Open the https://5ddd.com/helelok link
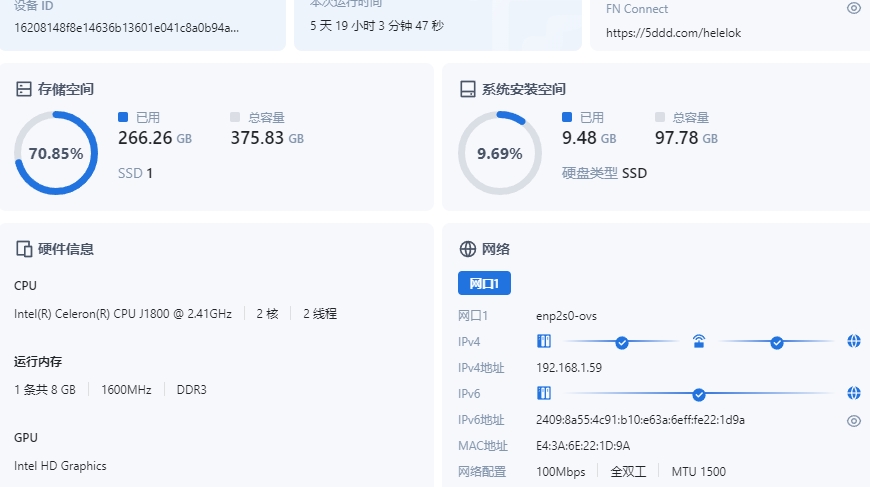This screenshot has width=870, height=487. click(673, 33)
